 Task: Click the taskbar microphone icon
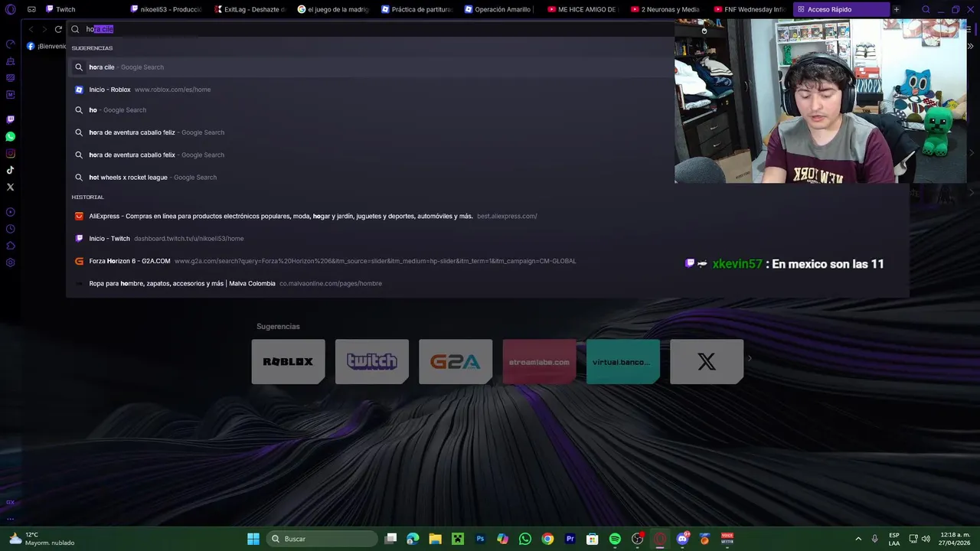coord(874,539)
